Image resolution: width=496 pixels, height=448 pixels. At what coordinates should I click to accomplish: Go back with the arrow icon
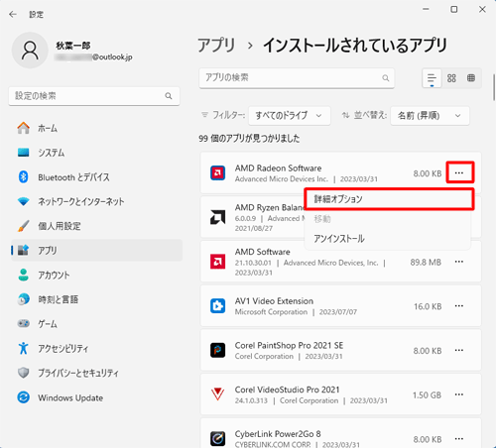(x=13, y=14)
